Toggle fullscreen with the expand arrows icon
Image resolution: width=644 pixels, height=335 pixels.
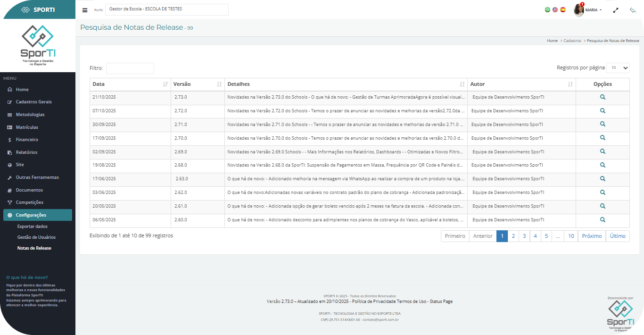(616, 10)
